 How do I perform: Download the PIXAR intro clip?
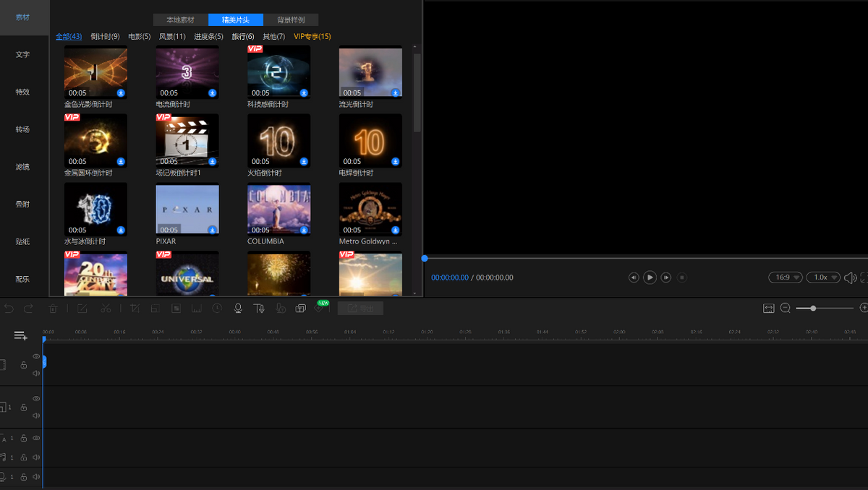(x=213, y=231)
